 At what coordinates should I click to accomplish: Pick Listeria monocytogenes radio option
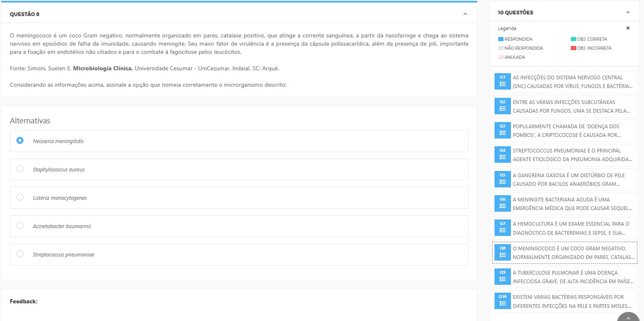pyautogui.click(x=20, y=197)
